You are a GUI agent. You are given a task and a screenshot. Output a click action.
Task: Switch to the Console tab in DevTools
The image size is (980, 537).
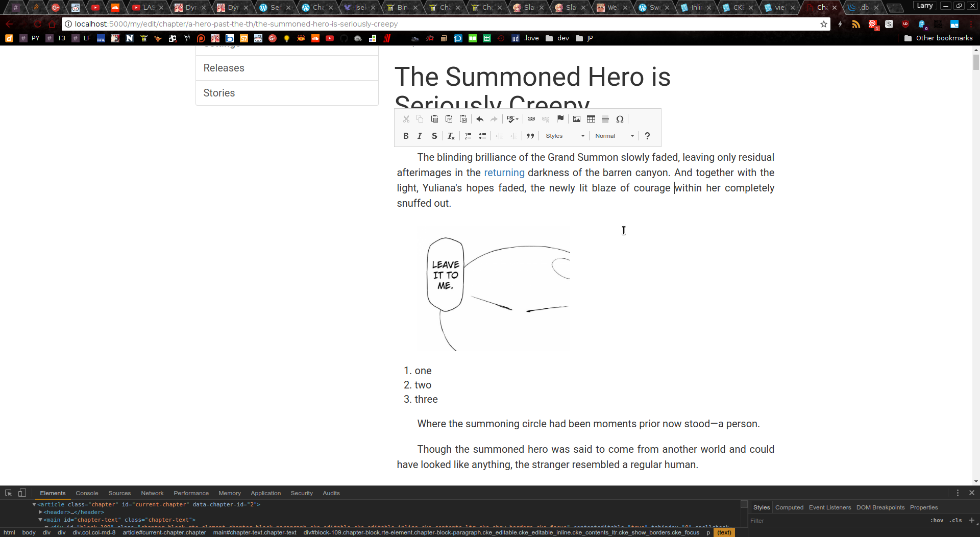tap(87, 493)
